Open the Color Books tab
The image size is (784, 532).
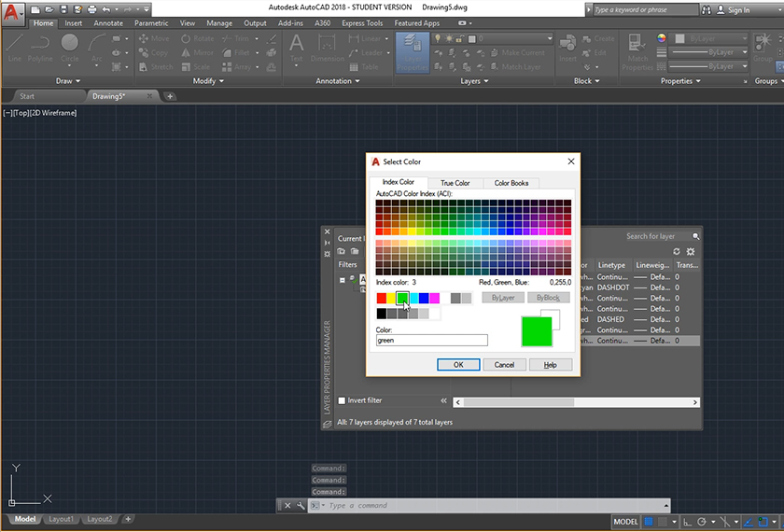point(511,183)
